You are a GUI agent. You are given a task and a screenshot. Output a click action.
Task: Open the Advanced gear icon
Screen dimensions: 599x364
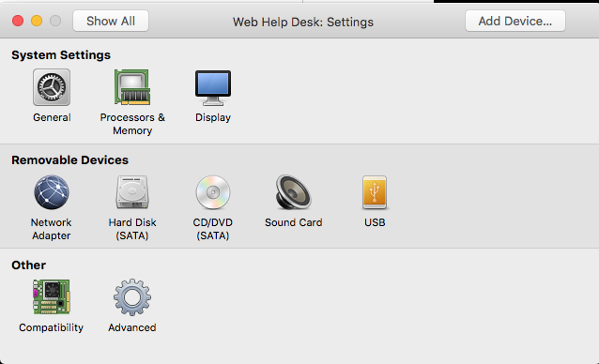[132, 296]
